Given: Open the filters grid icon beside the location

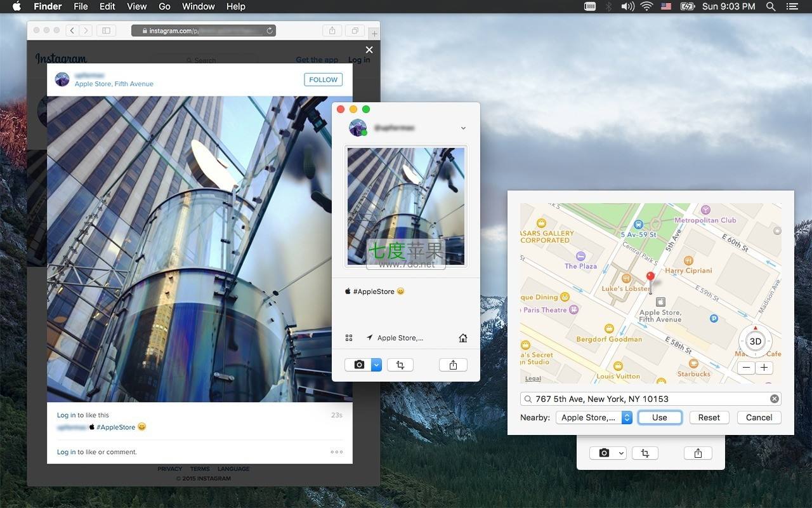Looking at the screenshot, I should (349, 338).
